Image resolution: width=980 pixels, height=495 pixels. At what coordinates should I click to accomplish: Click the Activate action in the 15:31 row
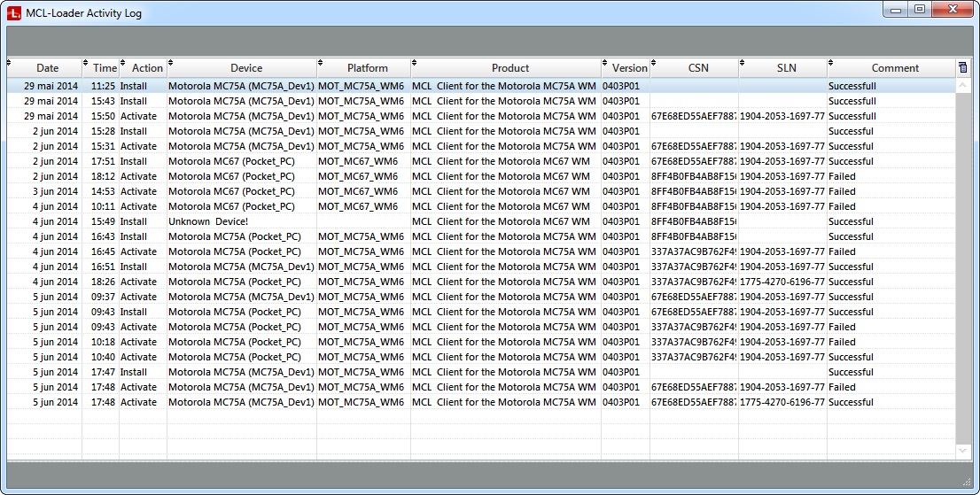pos(139,146)
